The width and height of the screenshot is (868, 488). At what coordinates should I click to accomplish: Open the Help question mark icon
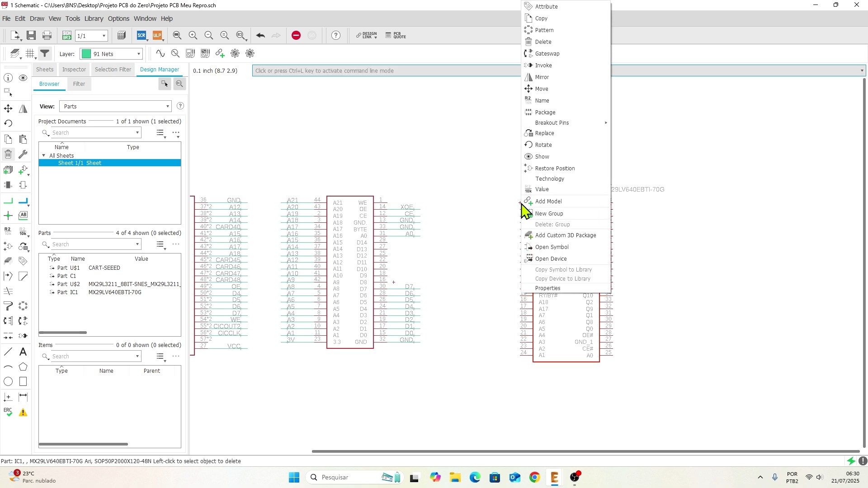pos(336,36)
